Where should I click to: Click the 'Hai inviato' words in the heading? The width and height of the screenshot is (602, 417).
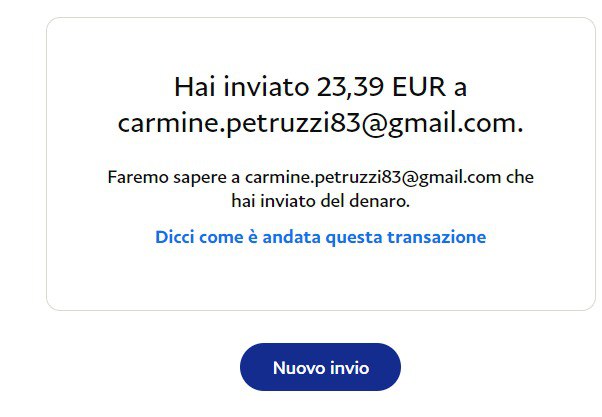pyautogui.click(x=241, y=87)
